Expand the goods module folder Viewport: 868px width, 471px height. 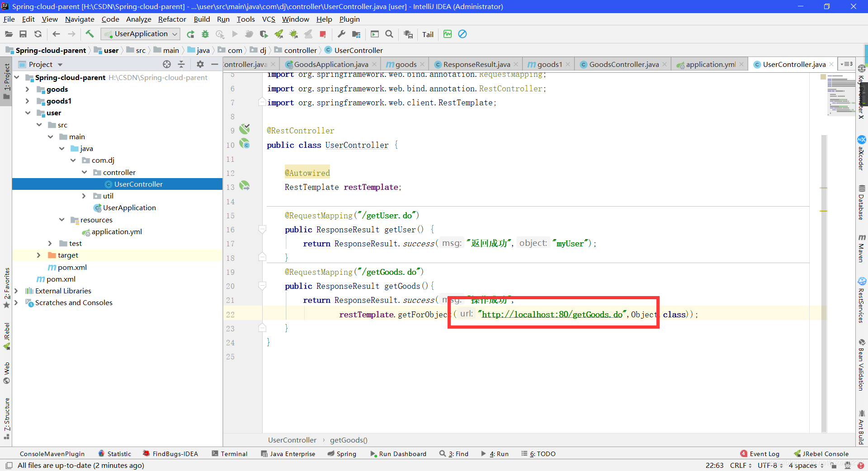pyautogui.click(x=27, y=89)
